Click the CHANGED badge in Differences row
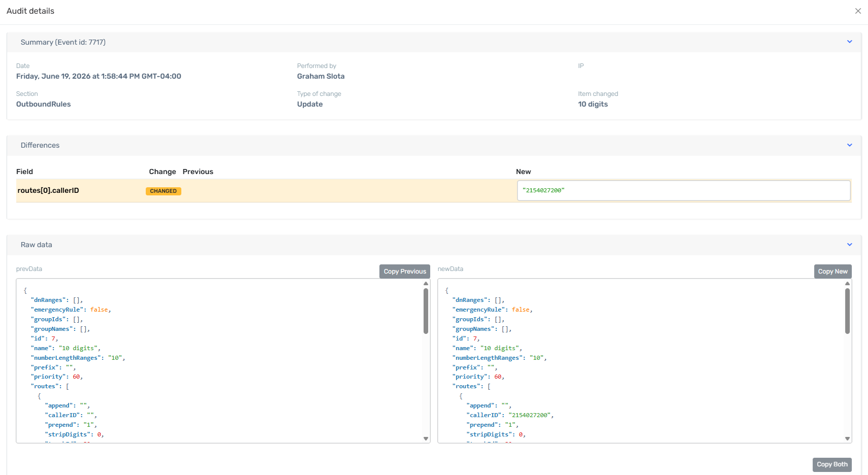 (164, 191)
